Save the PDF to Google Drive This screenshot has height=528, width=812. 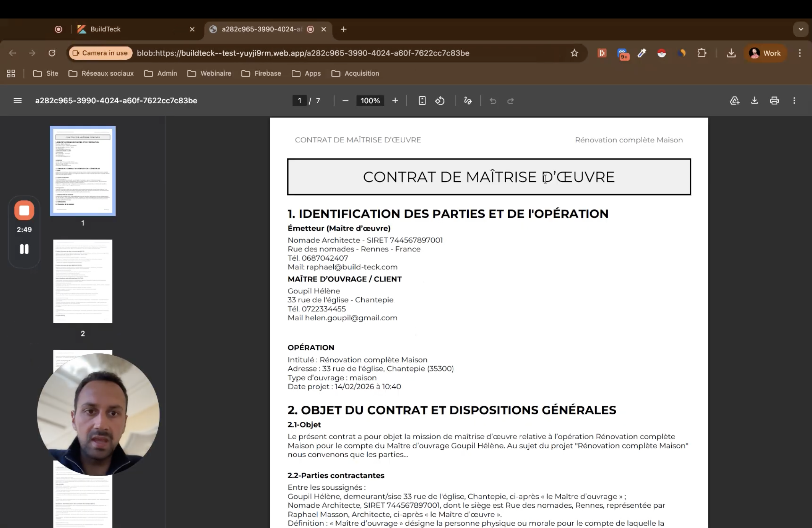coord(735,101)
